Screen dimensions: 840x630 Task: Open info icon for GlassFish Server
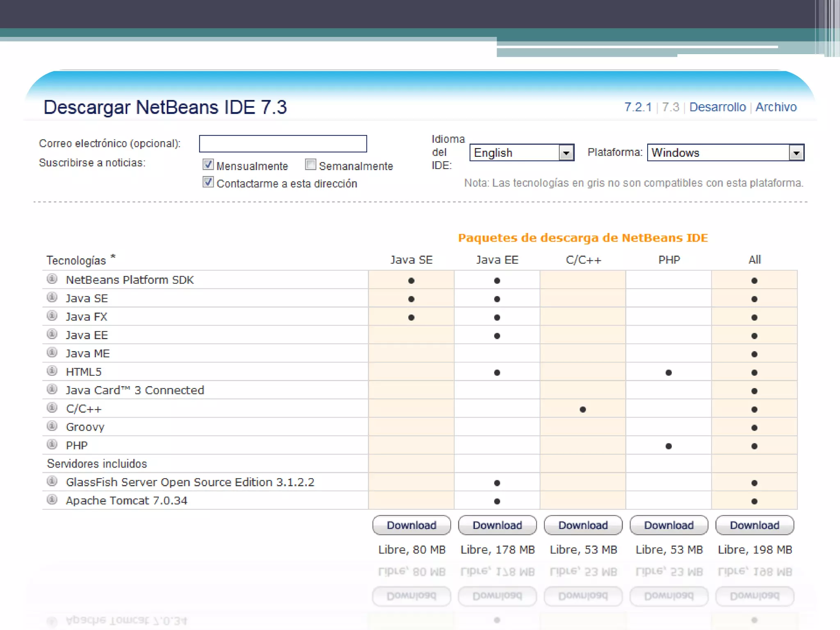(x=52, y=481)
